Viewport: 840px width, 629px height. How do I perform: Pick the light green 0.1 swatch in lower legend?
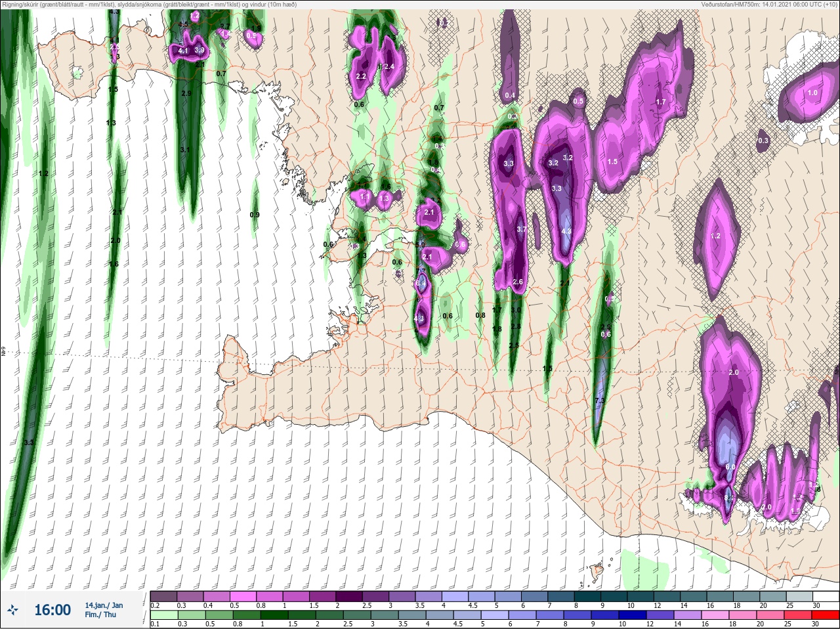pos(163,615)
